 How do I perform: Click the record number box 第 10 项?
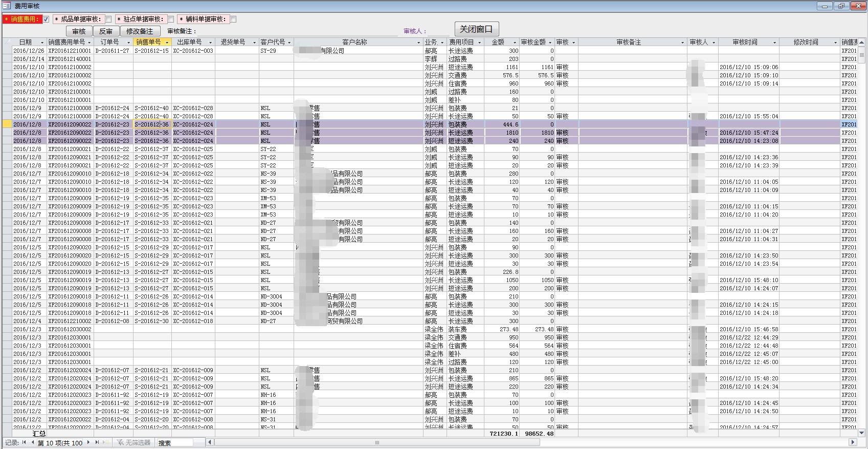point(60,443)
